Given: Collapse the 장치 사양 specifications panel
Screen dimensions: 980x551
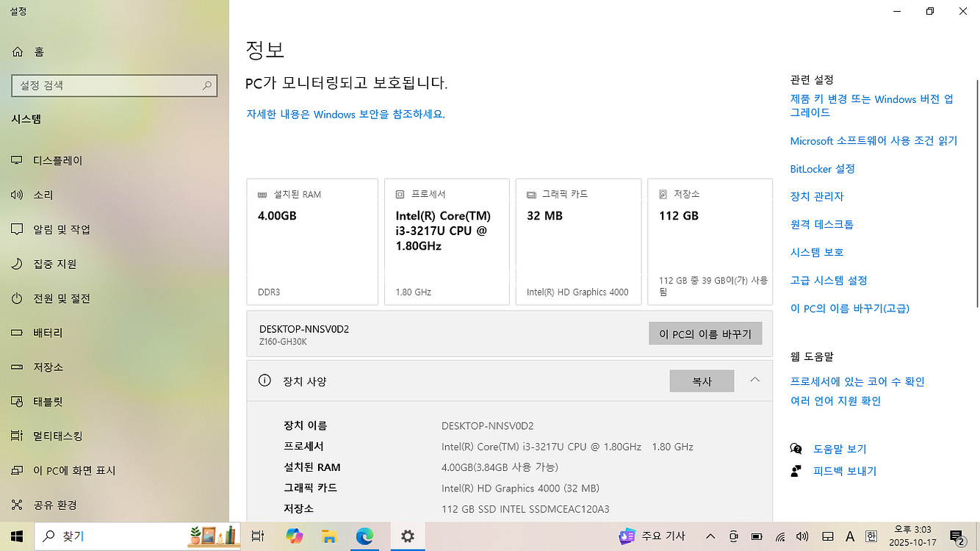Looking at the screenshot, I should click(754, 381).
